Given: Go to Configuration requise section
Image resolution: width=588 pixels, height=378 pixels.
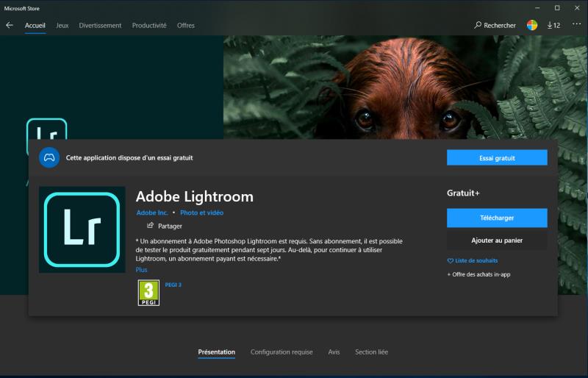Looking at the screenshot, I should 282,352.
